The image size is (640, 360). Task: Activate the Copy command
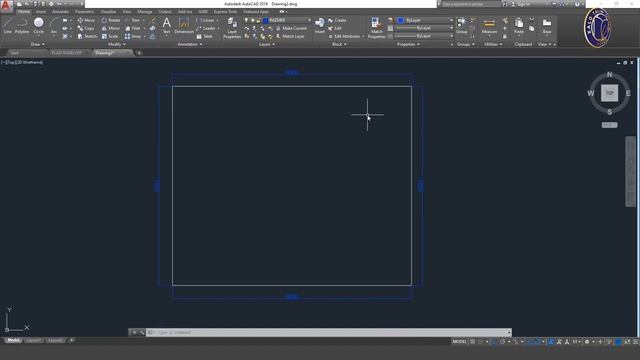coord(86,28)
